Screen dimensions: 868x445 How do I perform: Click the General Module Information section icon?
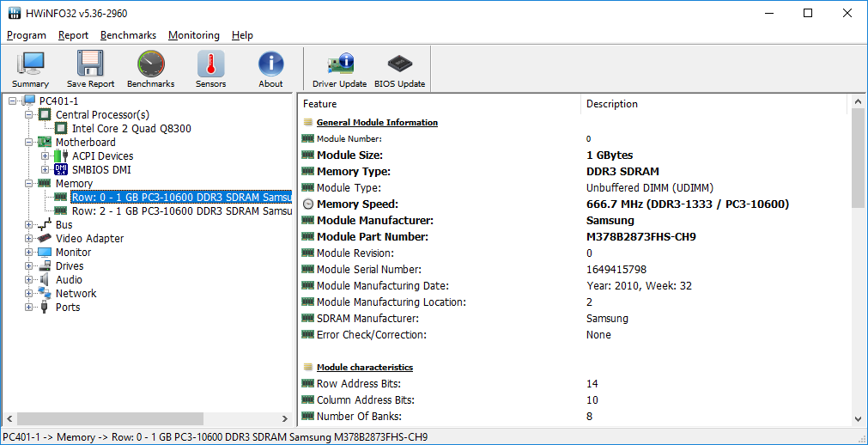coord(307,123)
